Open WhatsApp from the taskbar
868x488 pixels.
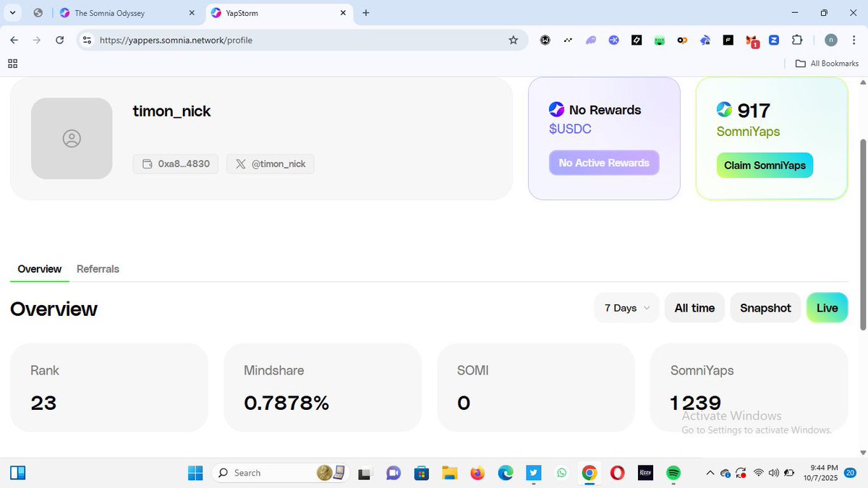coord(562,473)
